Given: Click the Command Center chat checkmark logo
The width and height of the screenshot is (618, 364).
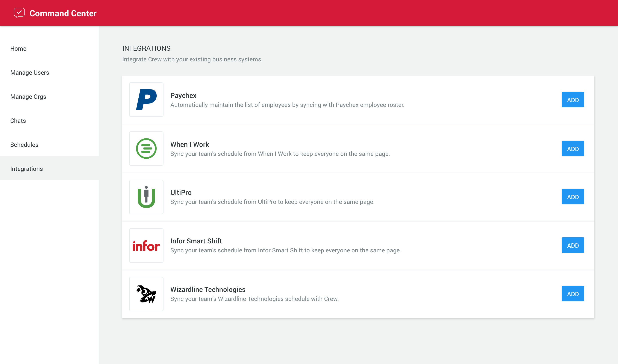Looking at the screenshot, I should pos(19,13).
